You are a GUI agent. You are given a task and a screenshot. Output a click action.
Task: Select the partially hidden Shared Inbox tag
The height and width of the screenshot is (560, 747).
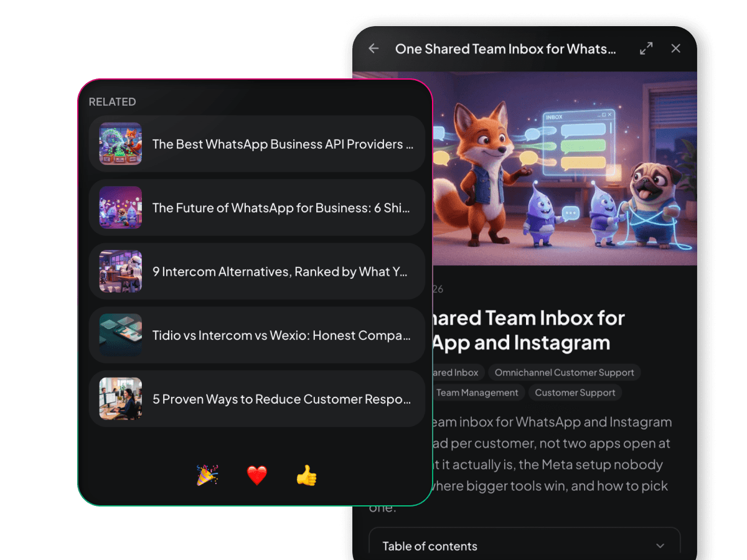pos(458,373)
